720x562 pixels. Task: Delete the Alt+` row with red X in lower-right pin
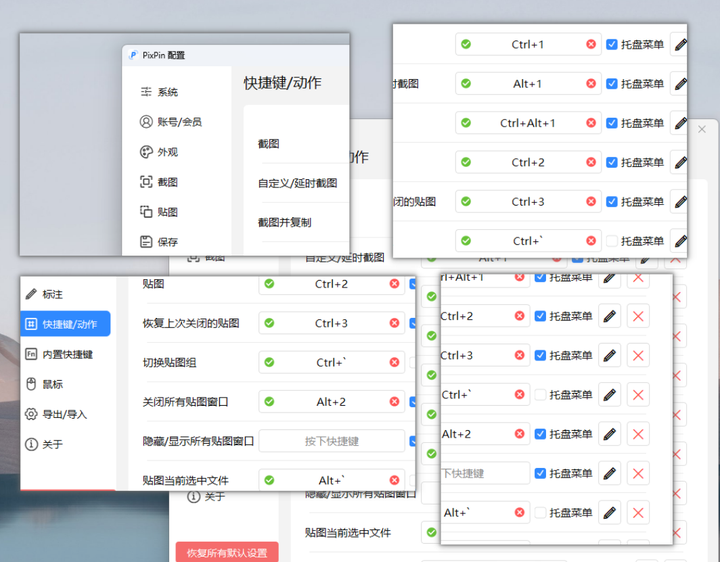[x=638, y=512]
